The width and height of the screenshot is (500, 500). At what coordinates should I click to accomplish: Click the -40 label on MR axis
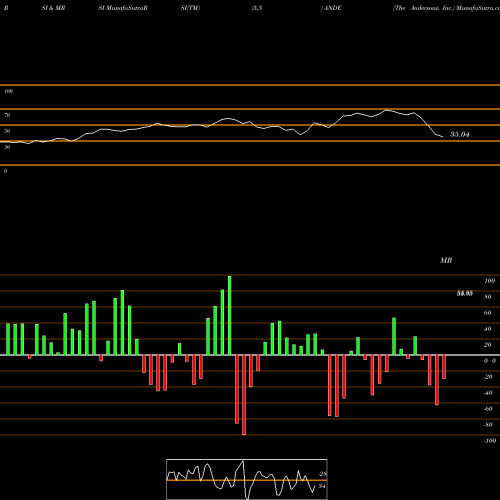point(488,393)
